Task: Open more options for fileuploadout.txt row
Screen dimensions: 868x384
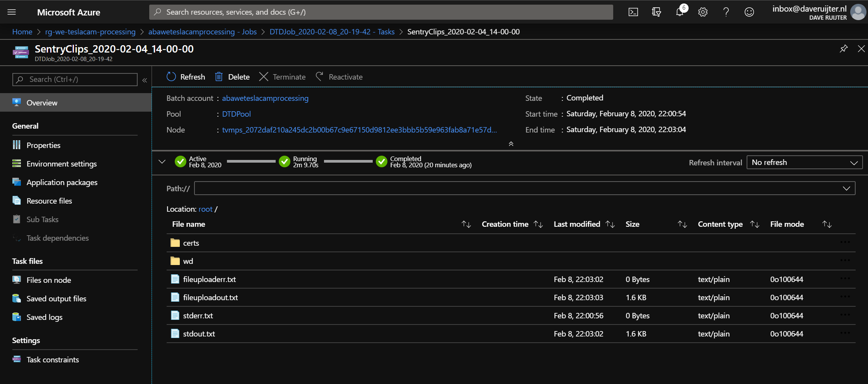Action: (845, 297)
